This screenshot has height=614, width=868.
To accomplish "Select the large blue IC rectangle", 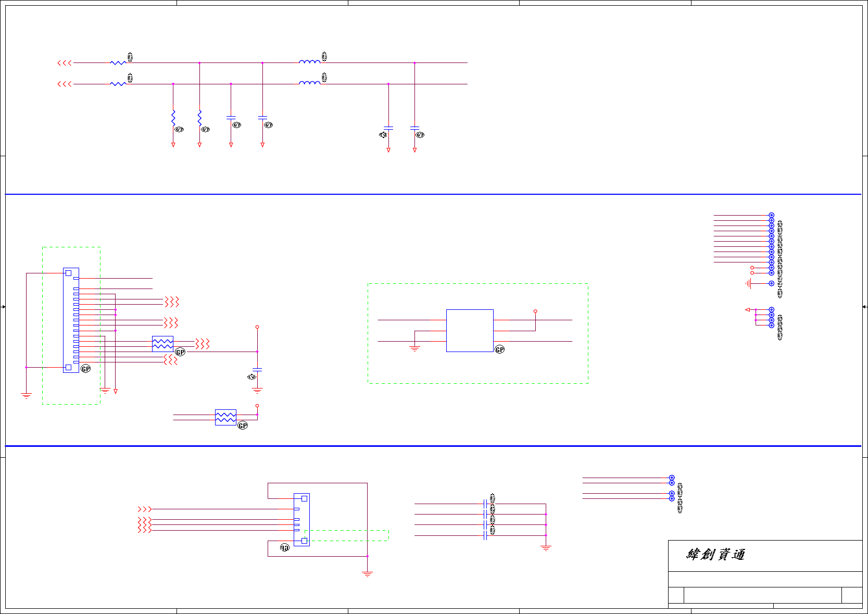I will [470, 331].
